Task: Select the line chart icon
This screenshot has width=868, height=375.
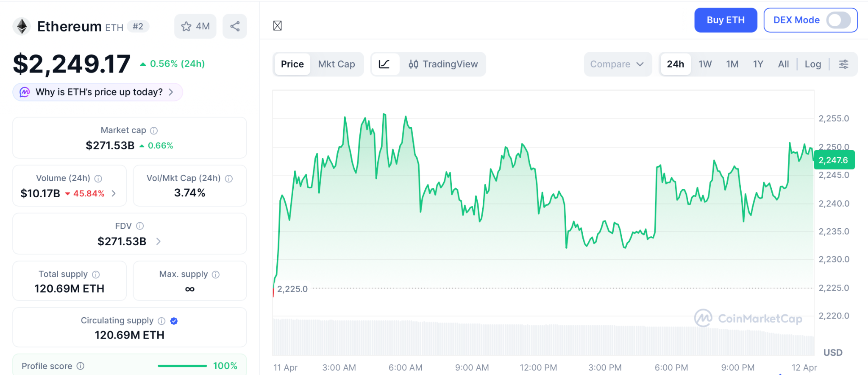Action: [384, 64]
